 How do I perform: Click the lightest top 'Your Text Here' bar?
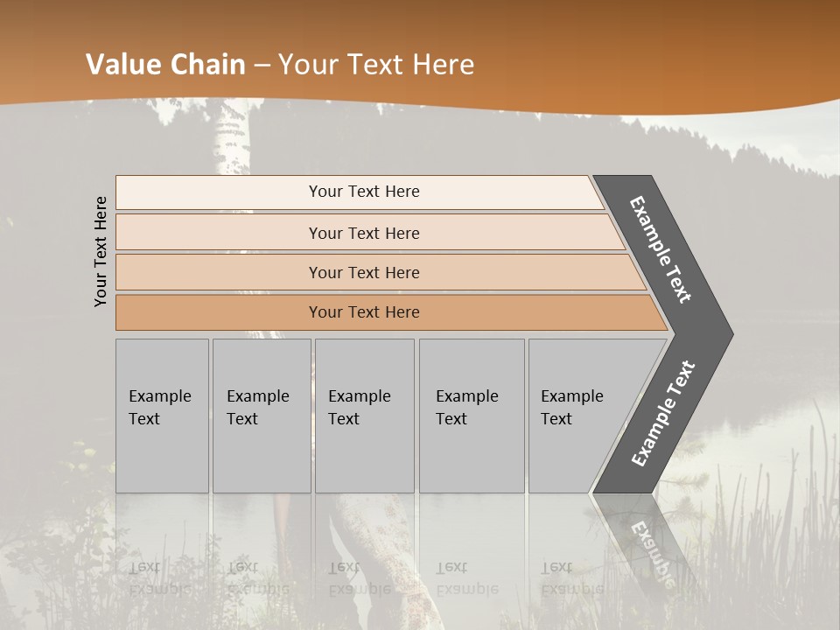pos(360,192)
